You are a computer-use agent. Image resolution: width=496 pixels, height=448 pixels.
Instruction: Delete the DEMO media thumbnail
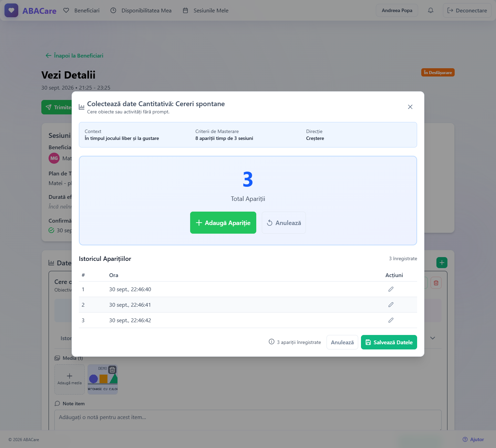[112, 370]
